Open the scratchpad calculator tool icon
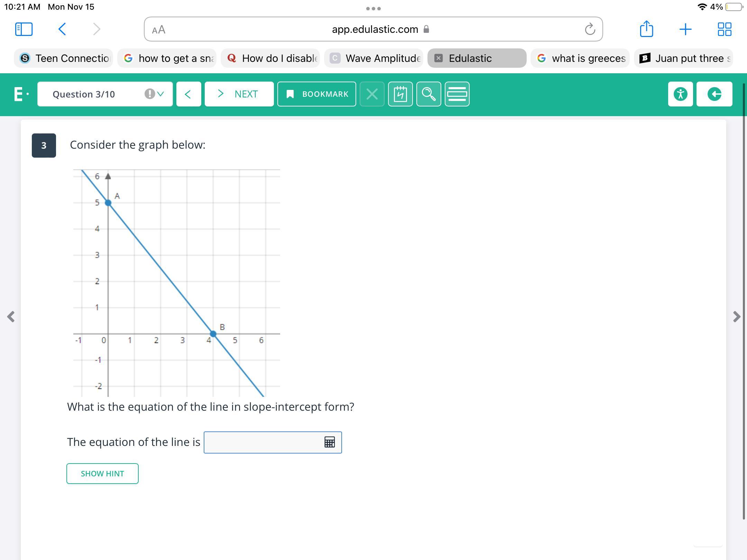 coord(400,94)
